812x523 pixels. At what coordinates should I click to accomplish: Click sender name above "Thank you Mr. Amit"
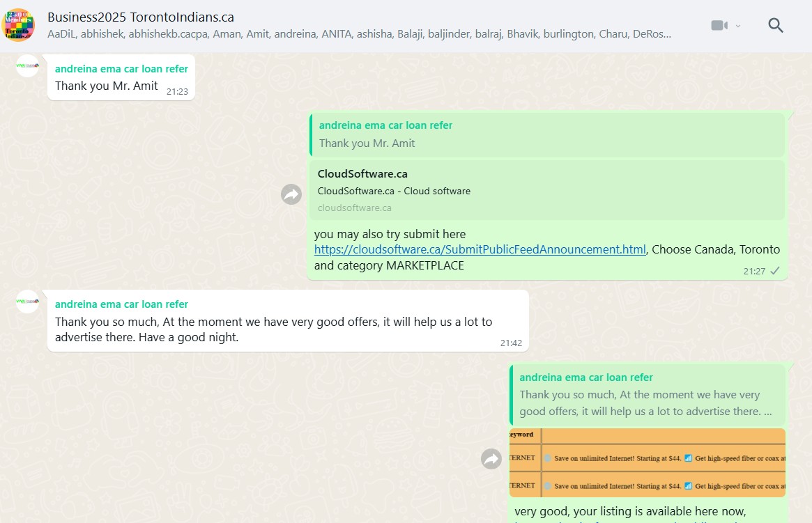[121, 69]
